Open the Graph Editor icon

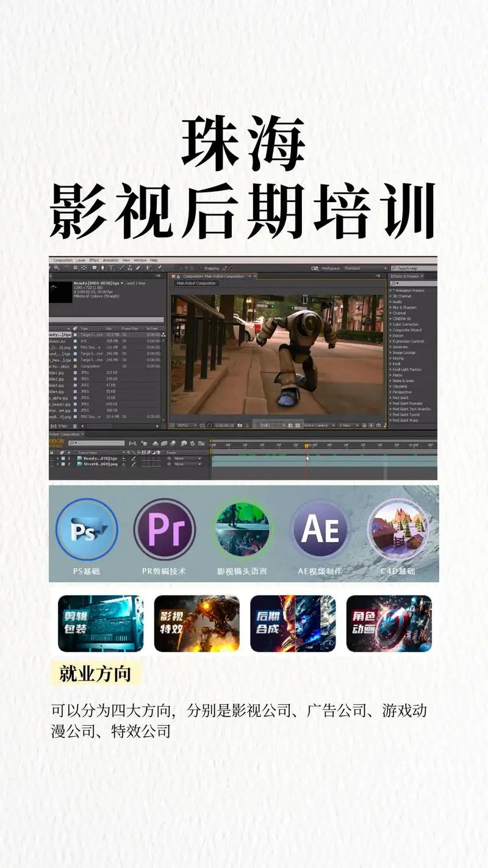(201, 443)
